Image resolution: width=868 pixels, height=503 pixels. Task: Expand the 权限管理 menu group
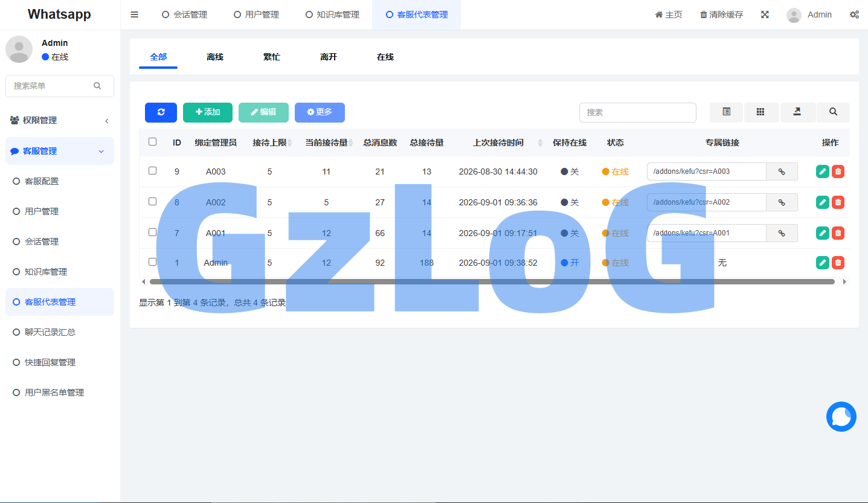click(x=60, y=120)
